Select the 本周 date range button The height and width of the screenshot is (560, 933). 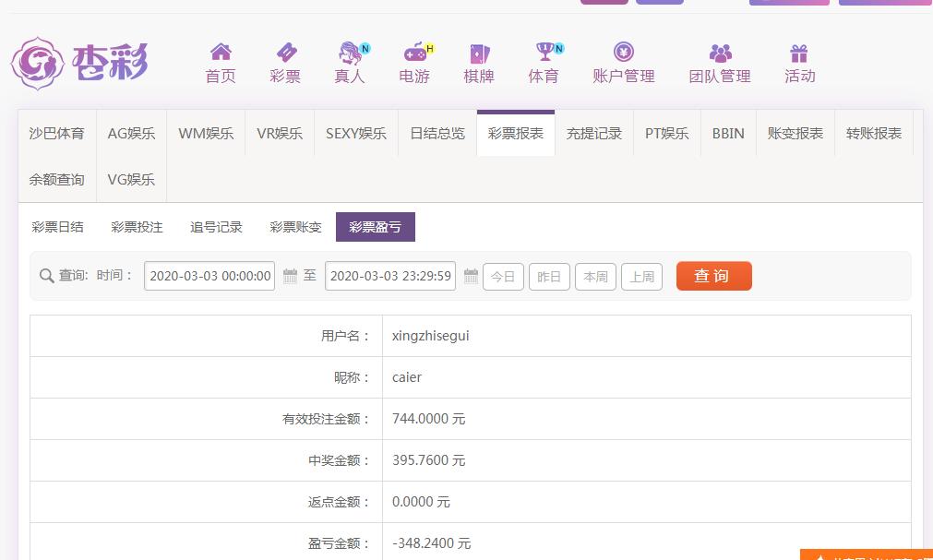pos(595,277)
